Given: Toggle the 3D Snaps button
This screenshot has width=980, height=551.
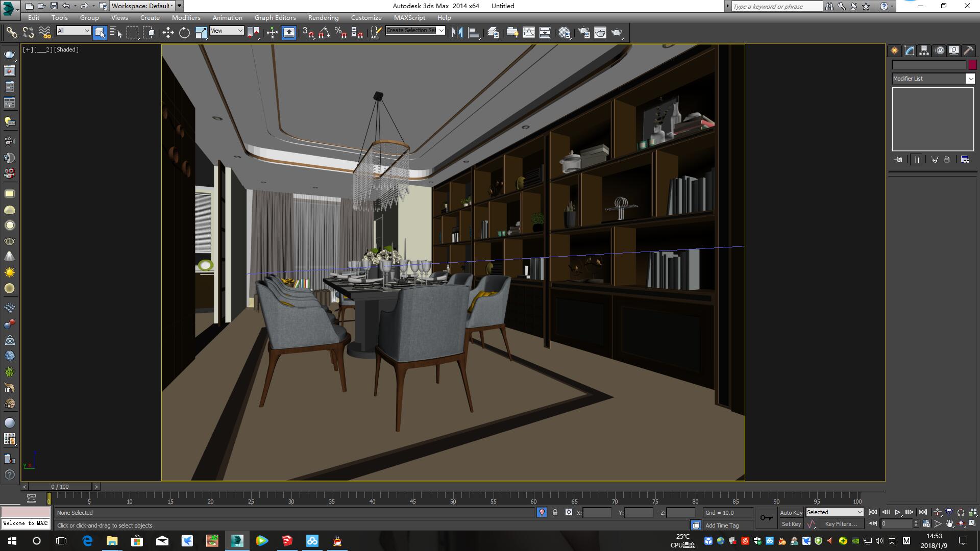Looking at the screenshot, I should pyautogui.click(x=308, y=33).
